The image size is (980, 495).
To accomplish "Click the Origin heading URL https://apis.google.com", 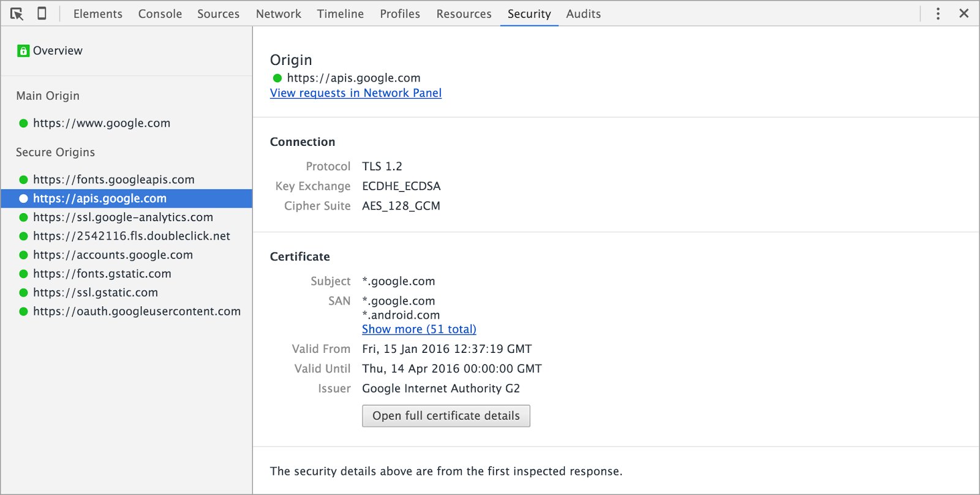I will click(x=353, y=78).
